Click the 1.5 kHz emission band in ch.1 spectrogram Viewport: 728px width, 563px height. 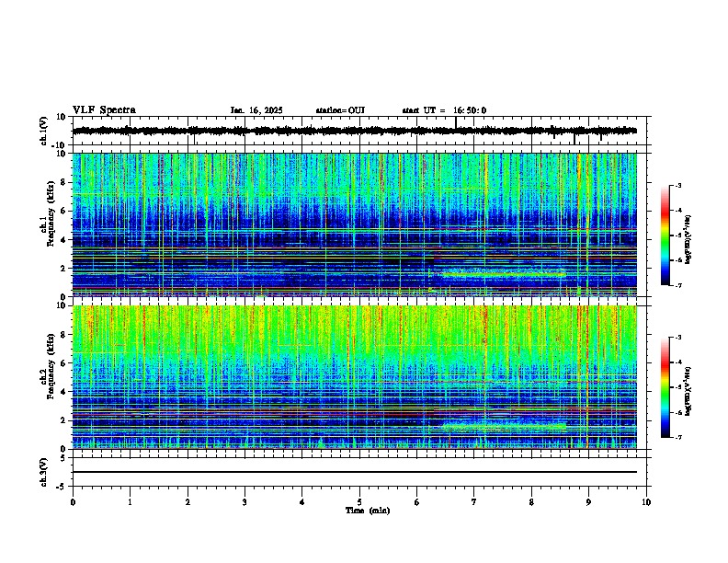click(504, 274)
